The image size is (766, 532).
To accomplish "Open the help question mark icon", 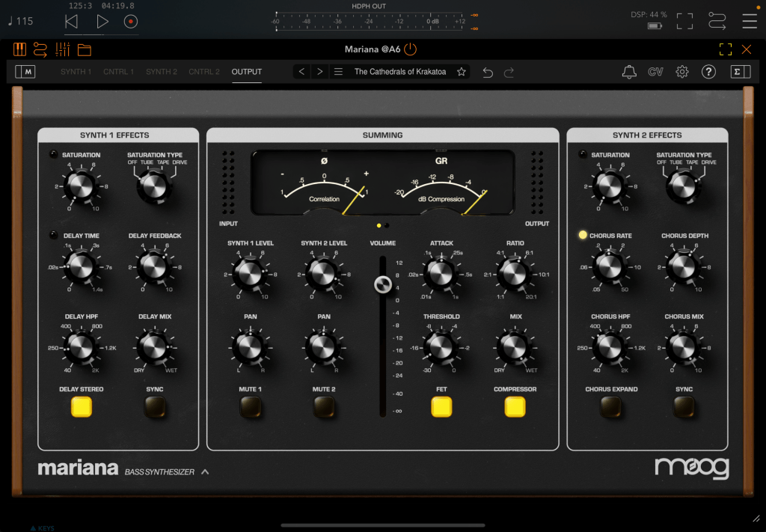I will 708,72.
